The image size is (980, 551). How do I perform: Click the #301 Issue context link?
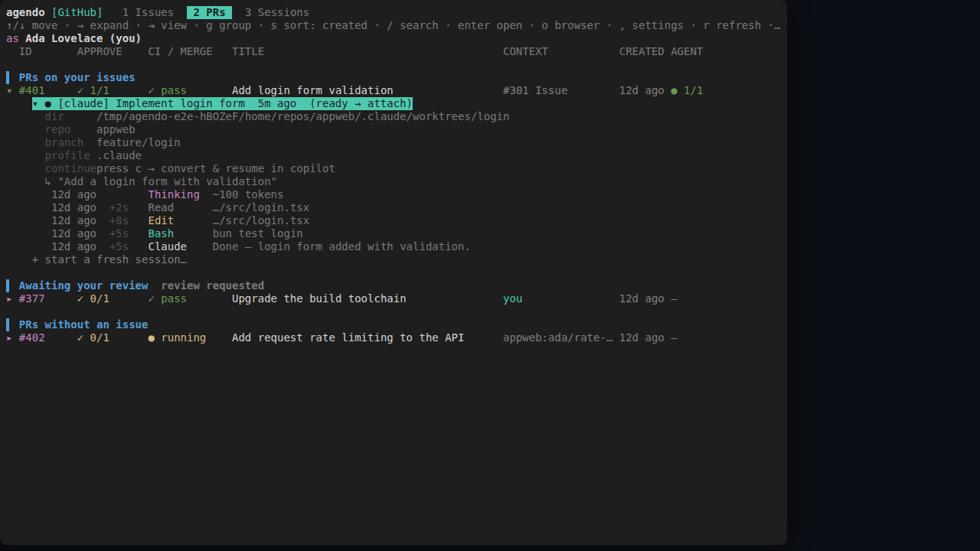[x=535, y=90]
